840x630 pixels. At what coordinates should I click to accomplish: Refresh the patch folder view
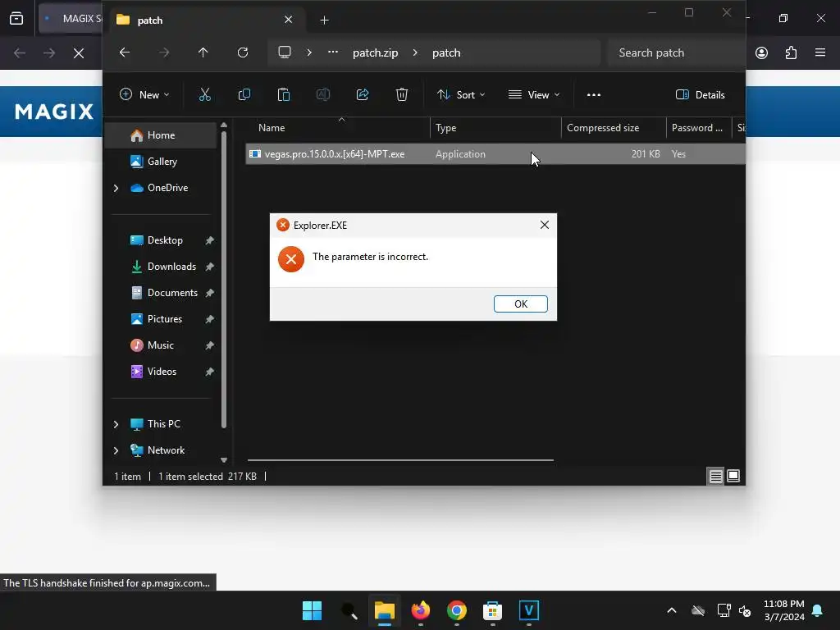click(x=243, y=52)
